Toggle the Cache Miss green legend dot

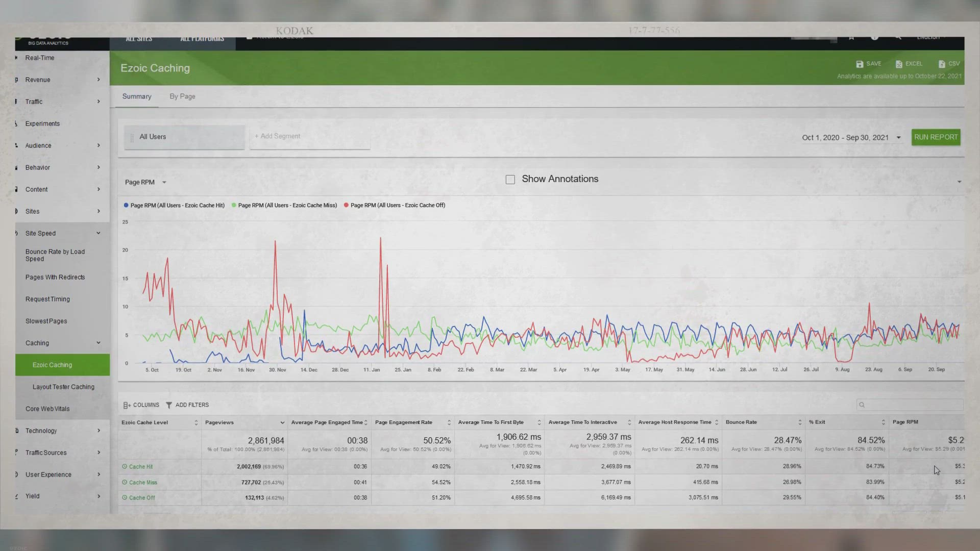click(234, 205)
